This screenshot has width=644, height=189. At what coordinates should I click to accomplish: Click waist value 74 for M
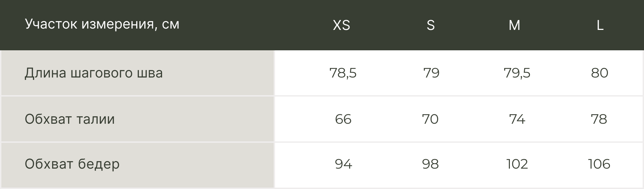(517, 119)
